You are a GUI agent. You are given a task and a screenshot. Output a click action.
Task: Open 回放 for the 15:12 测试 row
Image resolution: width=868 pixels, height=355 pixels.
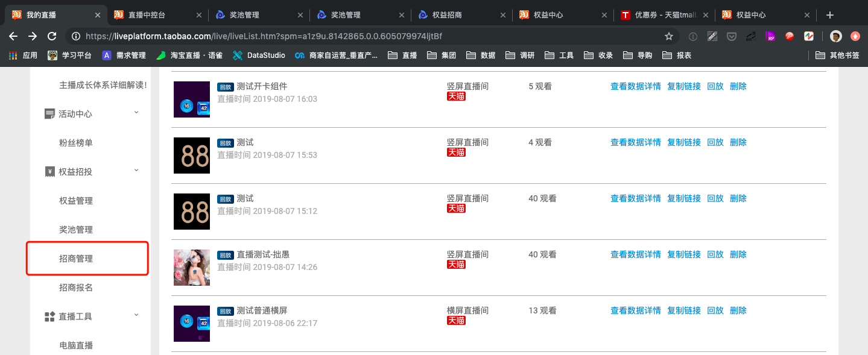(x=715, y=198)
